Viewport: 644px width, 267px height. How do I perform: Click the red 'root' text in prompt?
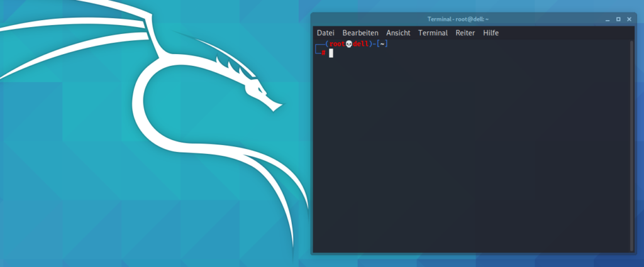point(337,44)
